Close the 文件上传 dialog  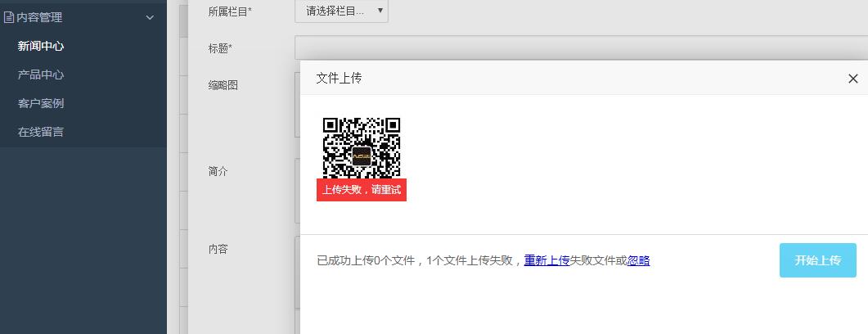(852, 79)
